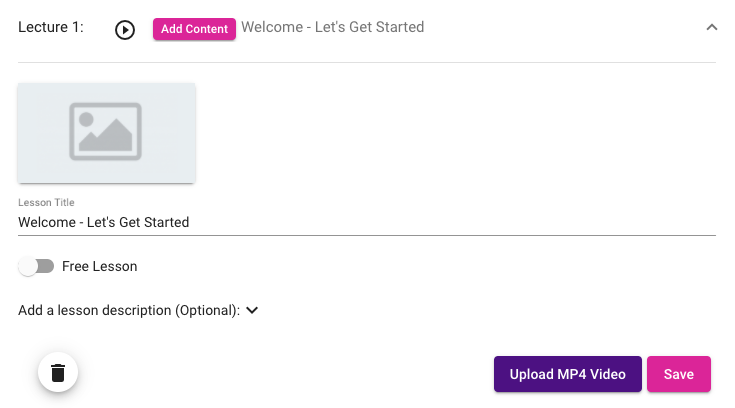Click the white knob of the Free Lesson toggle
735x408 pixels.
point(28,266)
